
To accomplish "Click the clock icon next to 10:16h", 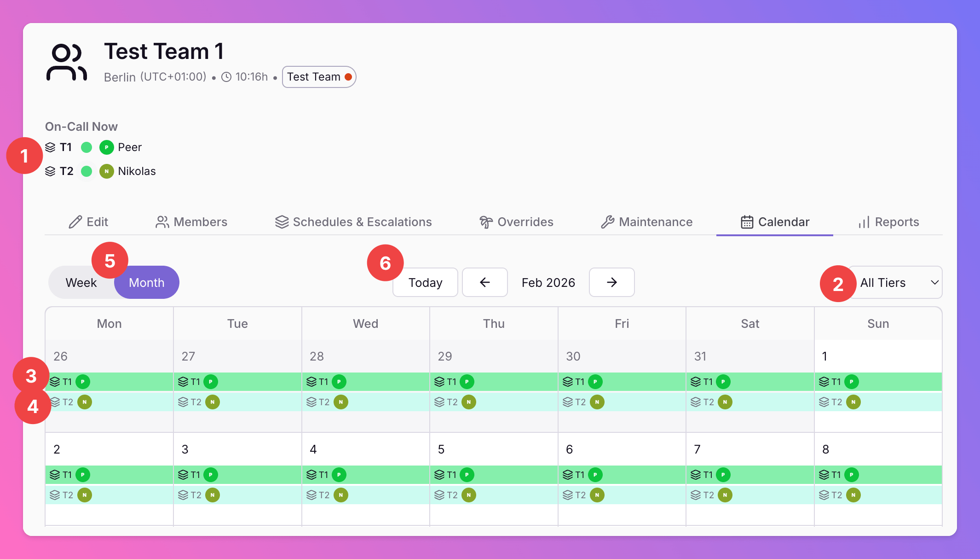I will click(226, 77).
